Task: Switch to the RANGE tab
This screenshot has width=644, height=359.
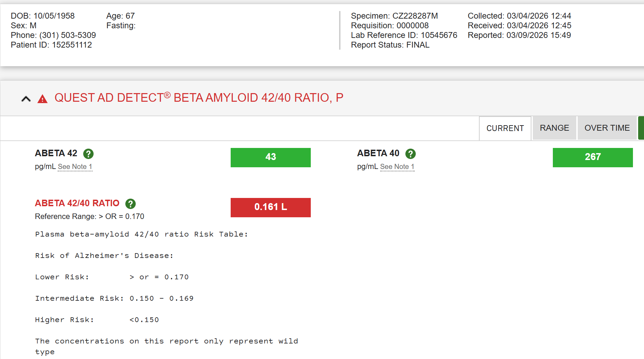Action: [x=554, y=128]
